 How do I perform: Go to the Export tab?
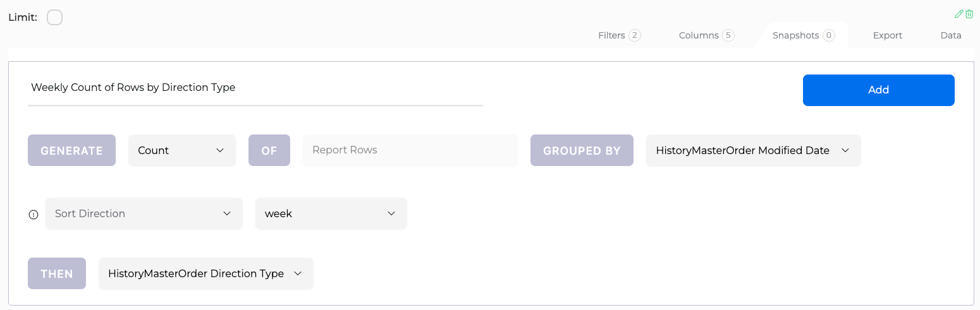point(888,35)
